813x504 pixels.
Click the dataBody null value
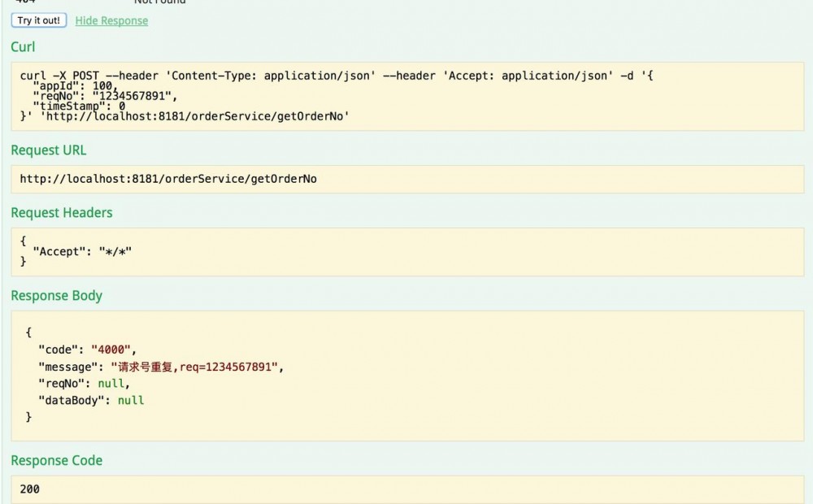pos(131,400)
